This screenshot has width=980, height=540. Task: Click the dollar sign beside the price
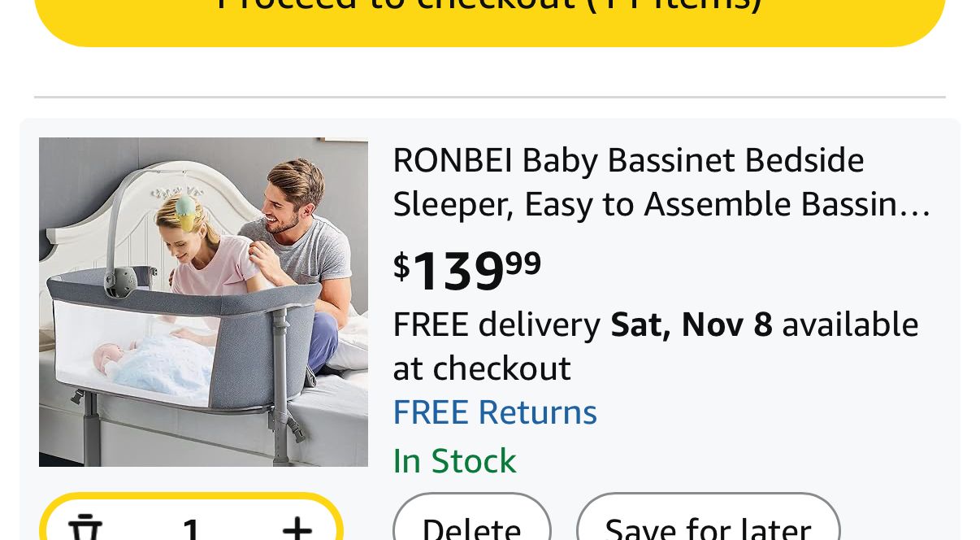coord(401,265)
